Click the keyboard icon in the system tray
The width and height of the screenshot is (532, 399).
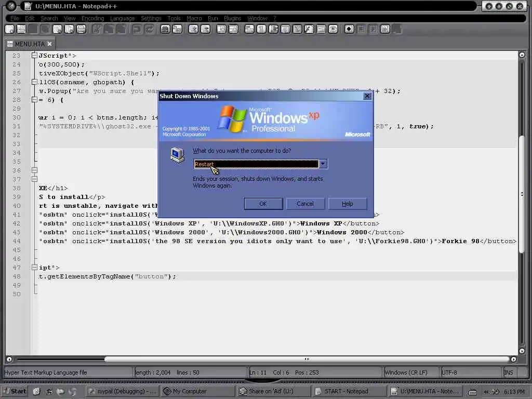(473, 392)
